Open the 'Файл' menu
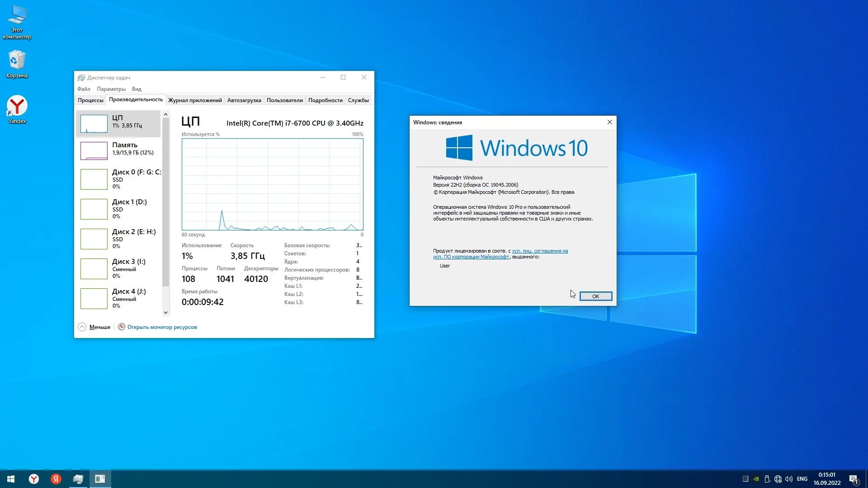Viewport: 868px width, 488px height. pos(84,89)
